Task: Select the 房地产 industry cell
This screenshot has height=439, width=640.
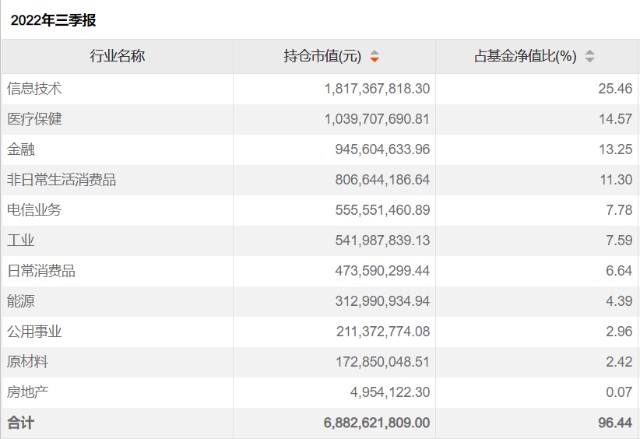Action: coord(28,392)
